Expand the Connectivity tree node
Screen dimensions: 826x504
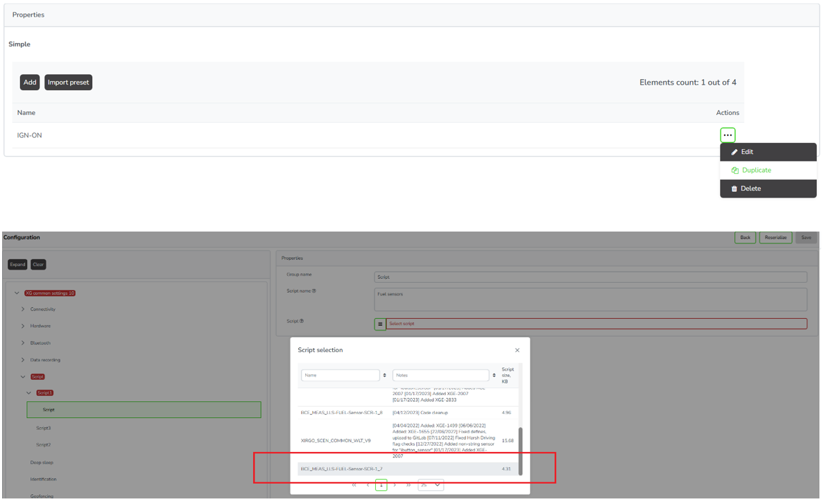(x=23, y=309)
